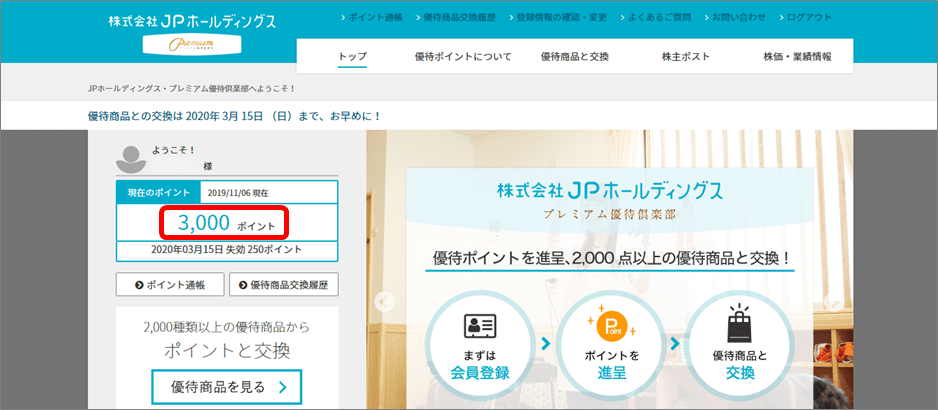Go to the previous banner slide arrow

click(385, 302)
